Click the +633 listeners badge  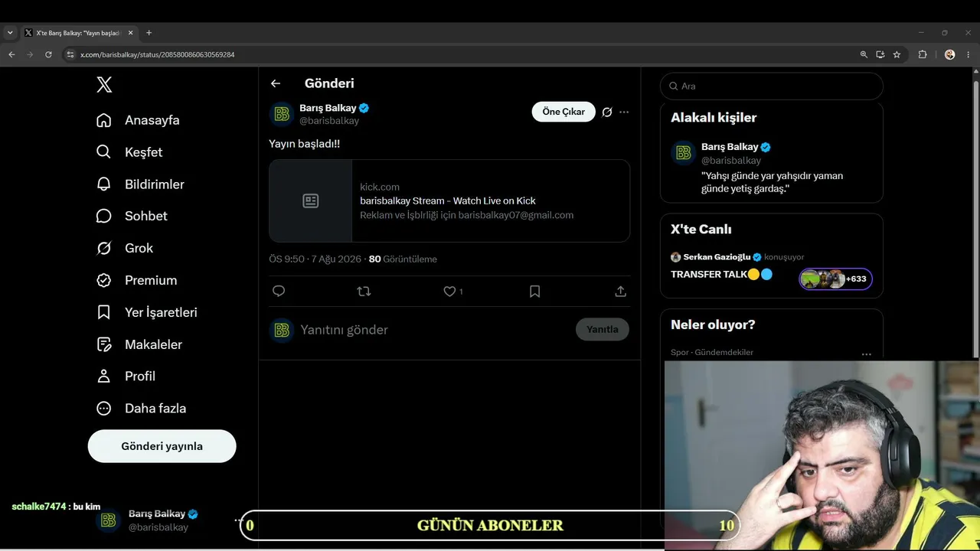pyautogui.click(x=836, y=279)
